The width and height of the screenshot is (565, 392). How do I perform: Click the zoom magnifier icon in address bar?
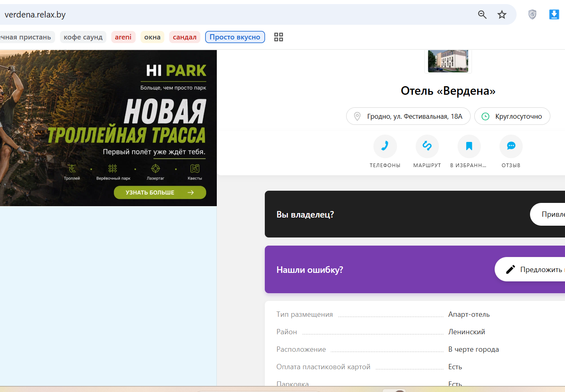[x=482, y=15]
